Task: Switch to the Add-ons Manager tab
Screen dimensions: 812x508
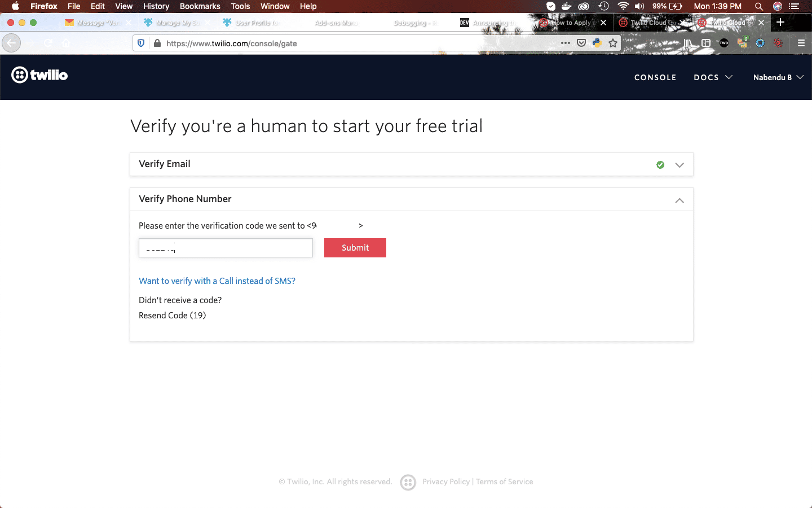Action: 336,23
